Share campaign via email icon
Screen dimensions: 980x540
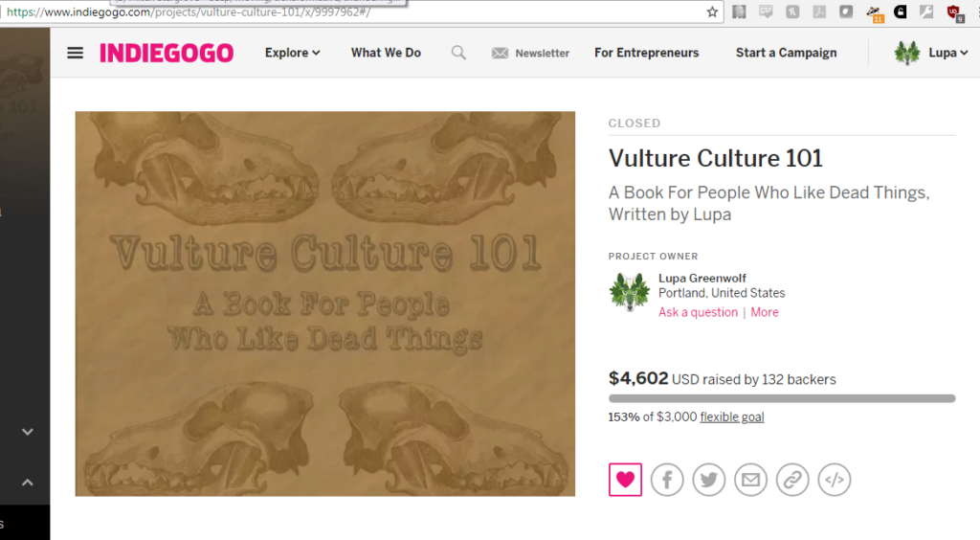tap(750, 480)
